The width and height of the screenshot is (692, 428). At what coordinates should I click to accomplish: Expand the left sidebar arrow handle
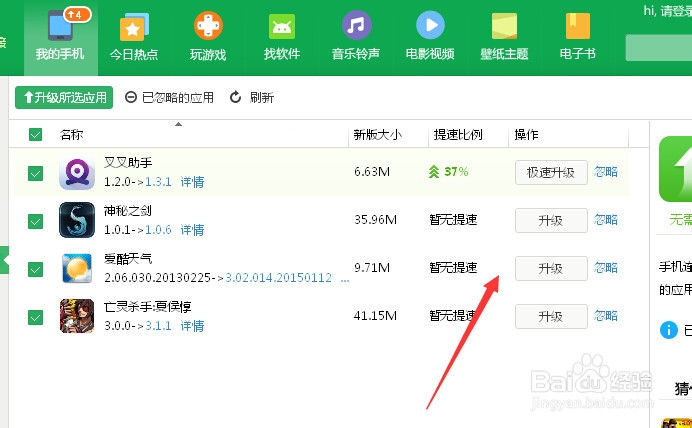tap(4, 260)
